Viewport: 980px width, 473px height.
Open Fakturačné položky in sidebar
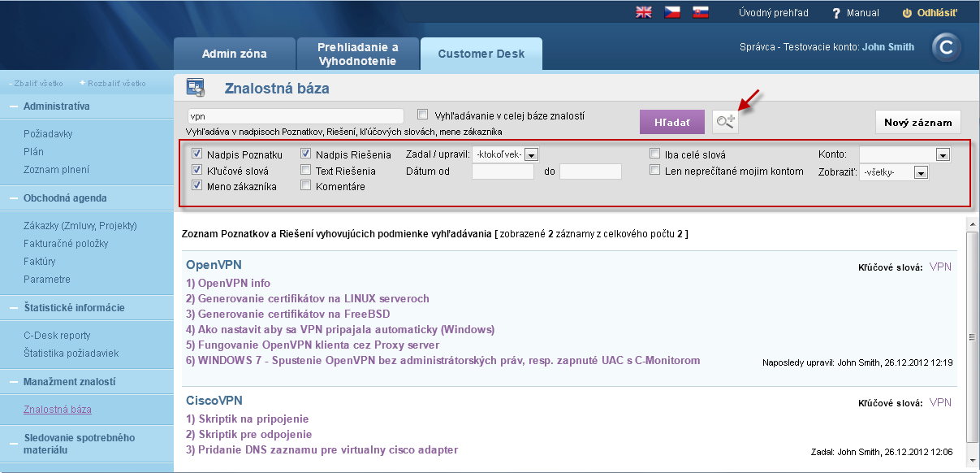click(x=66, y=243)
